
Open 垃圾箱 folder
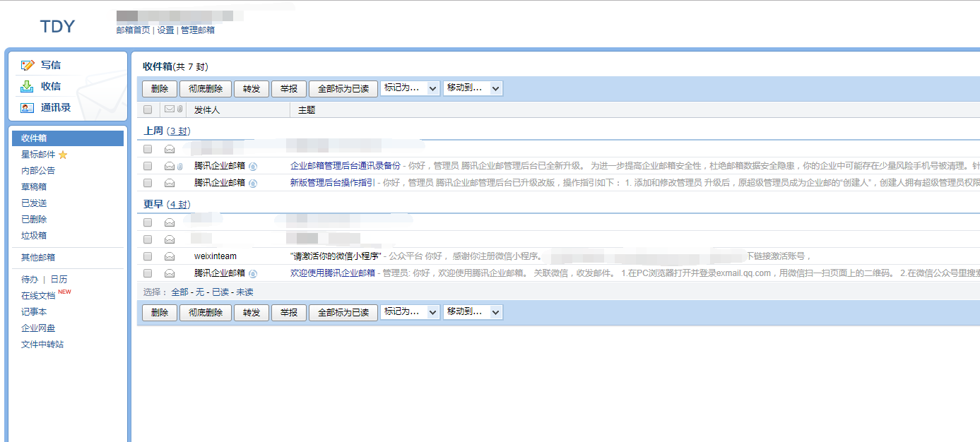(34, 236)
